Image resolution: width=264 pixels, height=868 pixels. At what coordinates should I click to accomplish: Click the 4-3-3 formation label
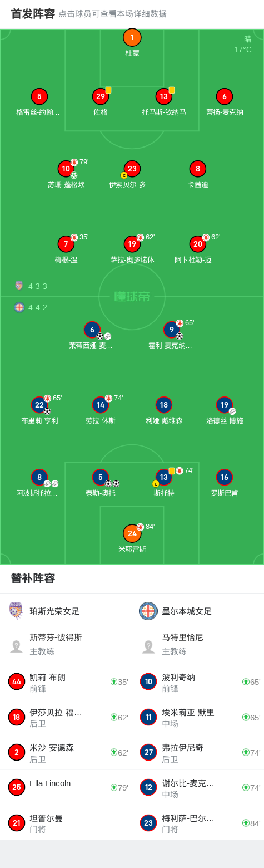(38, 286)
